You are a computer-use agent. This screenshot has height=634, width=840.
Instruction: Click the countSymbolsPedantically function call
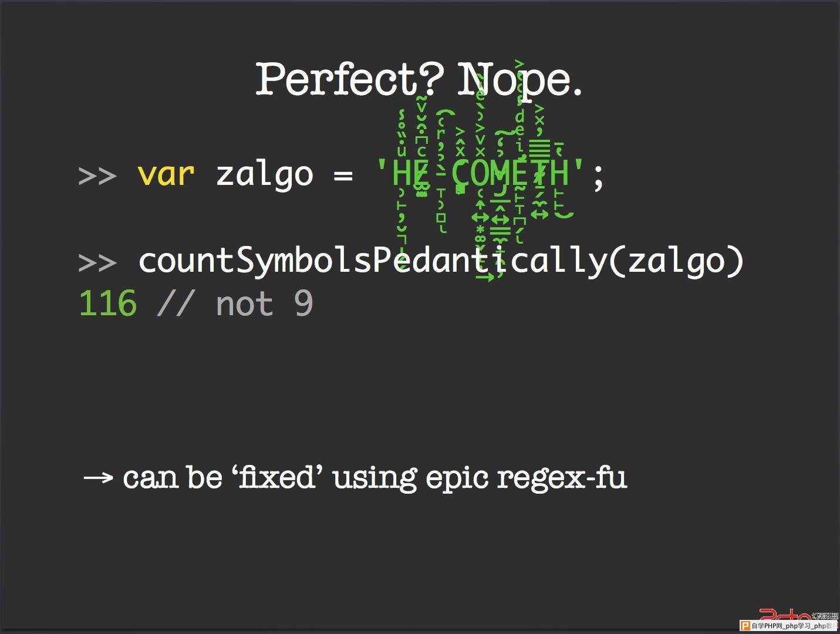[441, 261]
